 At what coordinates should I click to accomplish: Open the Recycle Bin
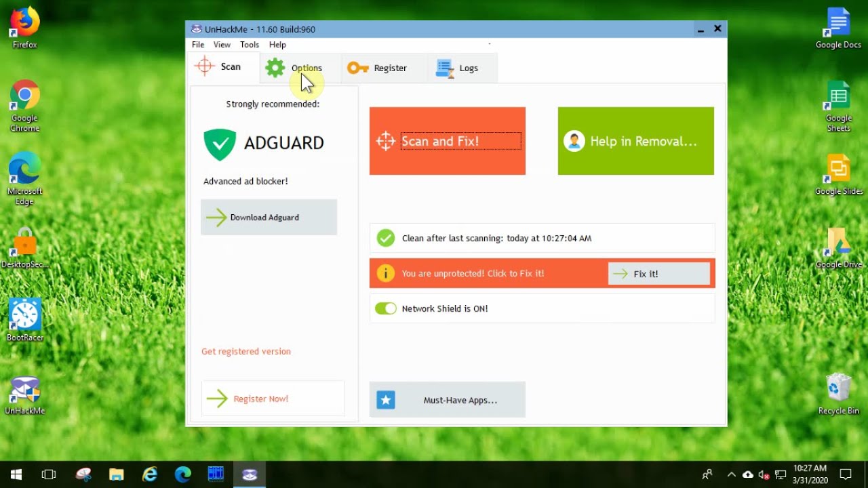tap(838, 394)
